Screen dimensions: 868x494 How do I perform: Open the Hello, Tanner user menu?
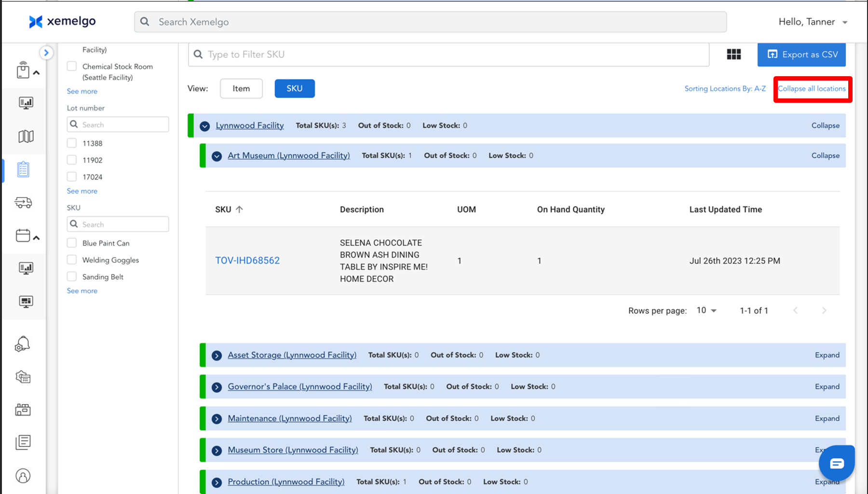pos(813,22)
